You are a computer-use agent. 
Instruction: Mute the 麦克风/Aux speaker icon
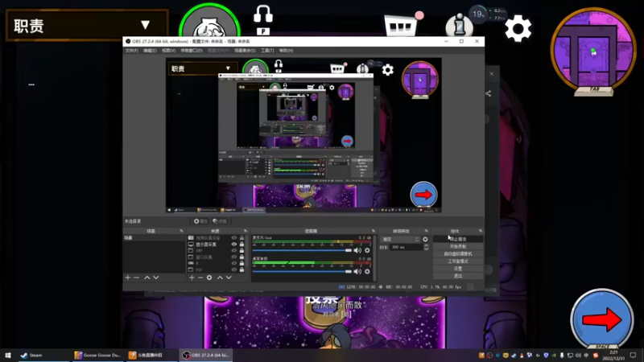357,250
